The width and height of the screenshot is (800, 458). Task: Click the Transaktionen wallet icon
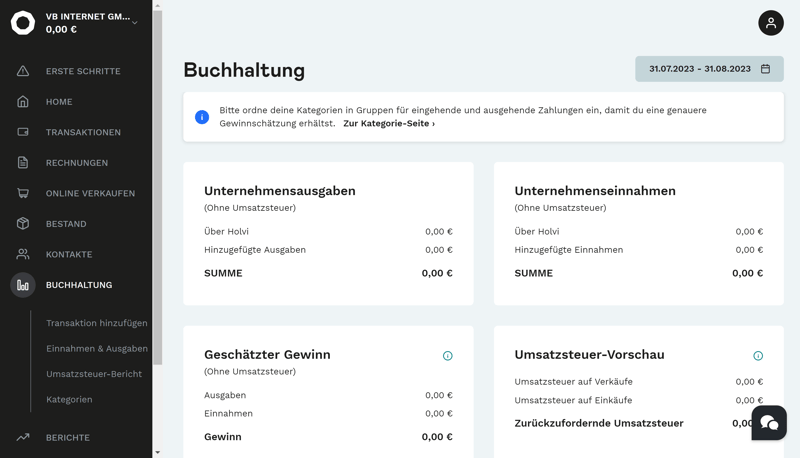pyautogui.click(x=23, y=132)
